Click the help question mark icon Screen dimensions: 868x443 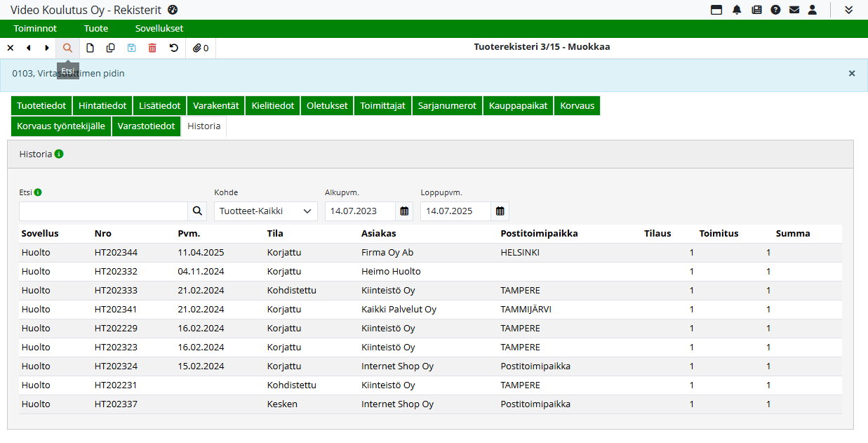pos(775,10)
